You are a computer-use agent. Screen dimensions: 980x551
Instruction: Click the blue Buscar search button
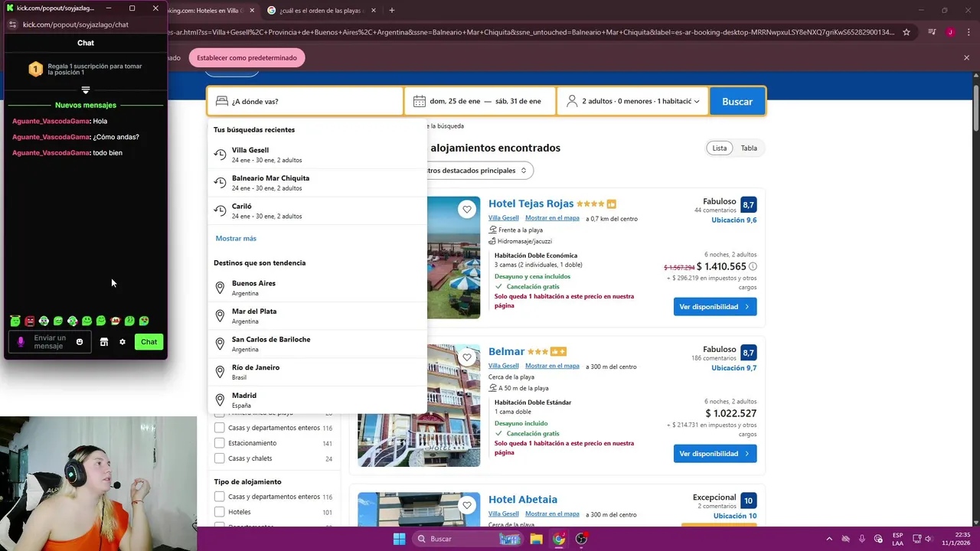click(737, 101)
